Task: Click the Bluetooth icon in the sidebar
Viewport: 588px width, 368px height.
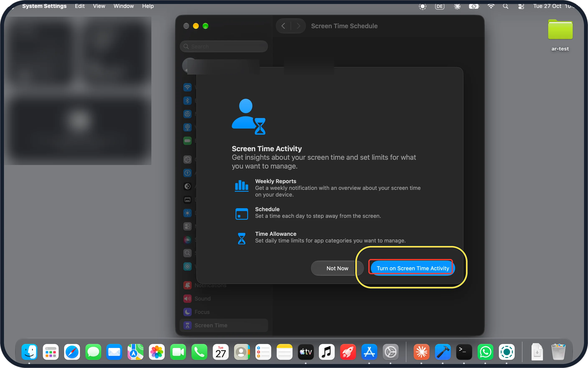Action: coord(187,100)
